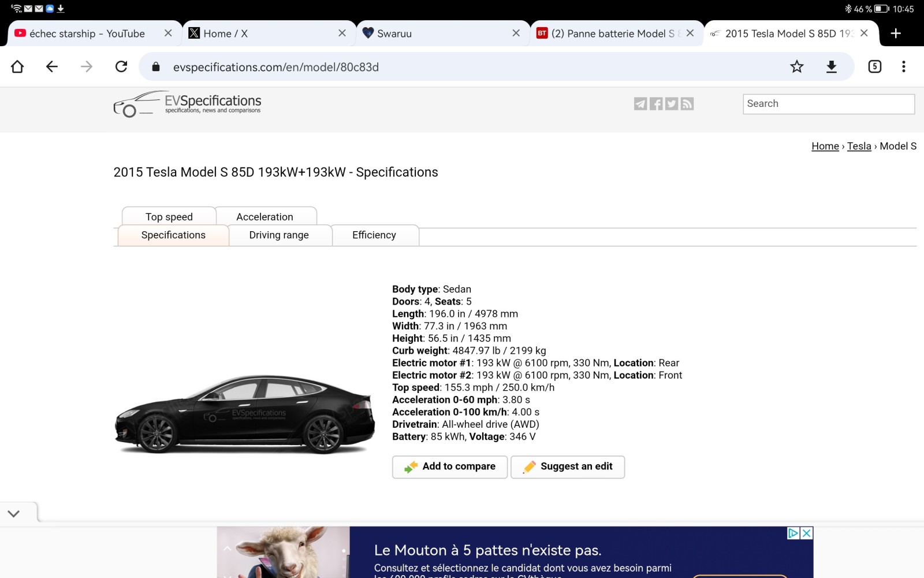Tap the 'Battery: 85 kWh' specification line
The width and height of the screenshot is (924, 578).
pos(464,437)
